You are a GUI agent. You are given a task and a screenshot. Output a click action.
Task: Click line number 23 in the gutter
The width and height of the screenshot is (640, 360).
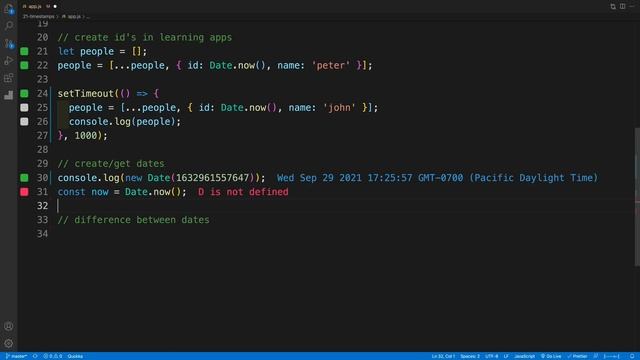tap(42, 79)
